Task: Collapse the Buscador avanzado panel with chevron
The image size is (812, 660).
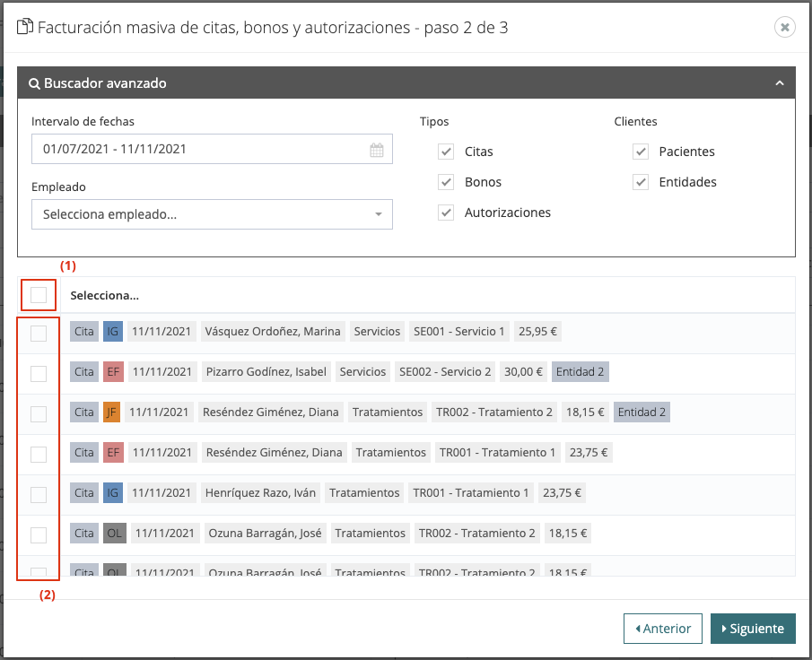Action: [780, 83]
